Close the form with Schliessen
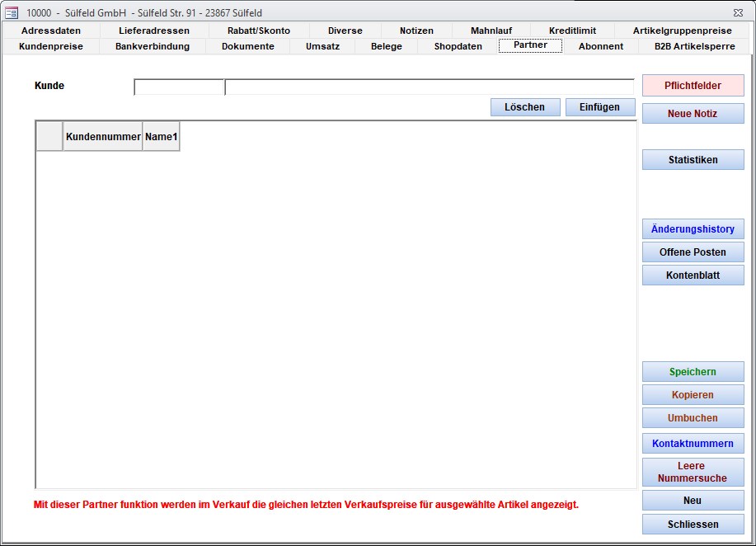This screenshot has height=546, width=756. tap(693, 525)
